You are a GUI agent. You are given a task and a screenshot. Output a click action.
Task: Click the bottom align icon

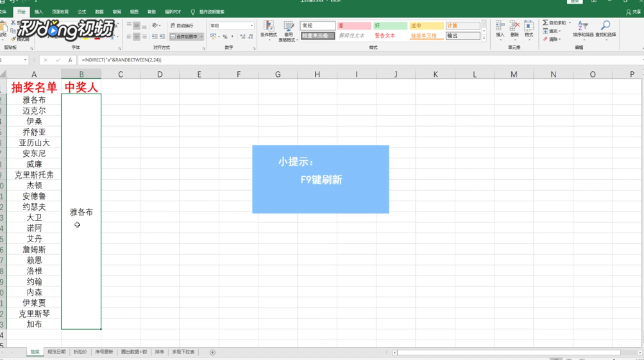click(144, 26)
